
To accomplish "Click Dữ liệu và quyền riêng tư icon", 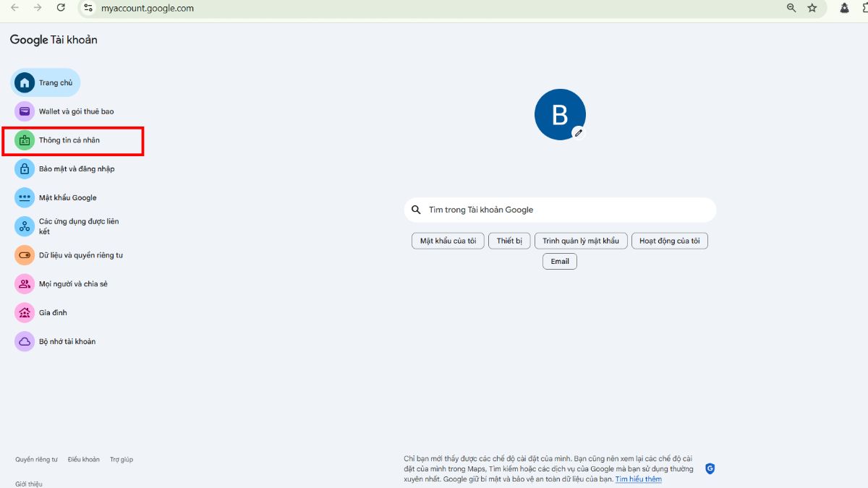I will tap(25, 255).
